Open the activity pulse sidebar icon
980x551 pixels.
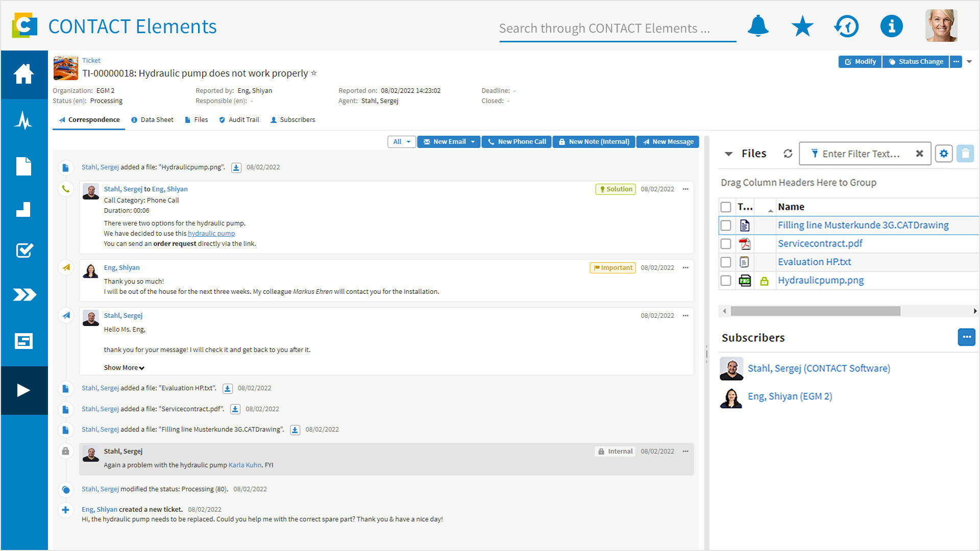(x=24, y=120)
